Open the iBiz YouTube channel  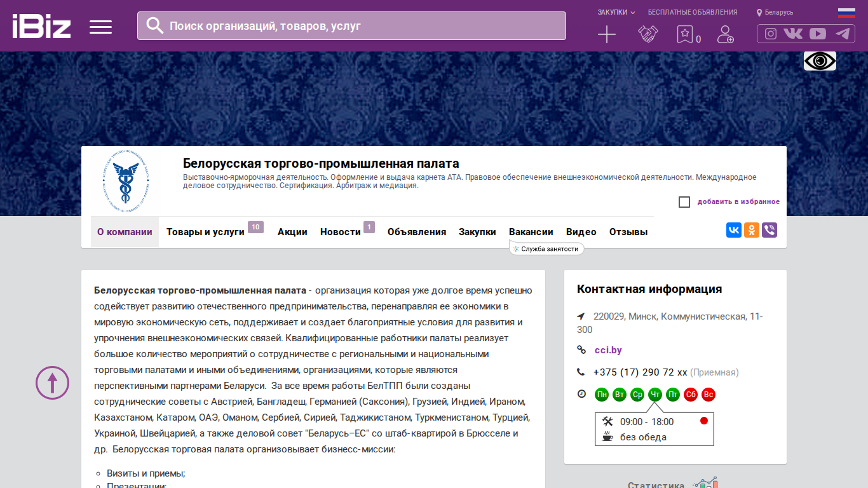(x=818, y=34)
